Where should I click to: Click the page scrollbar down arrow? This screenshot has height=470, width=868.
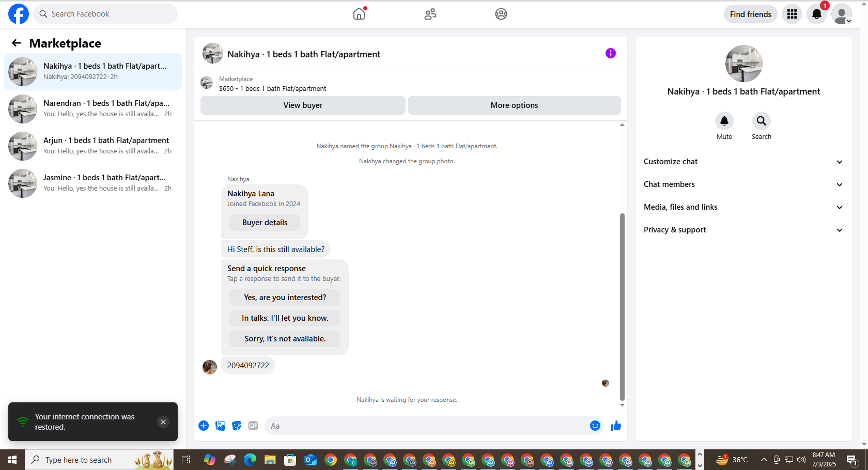[864, 444]
